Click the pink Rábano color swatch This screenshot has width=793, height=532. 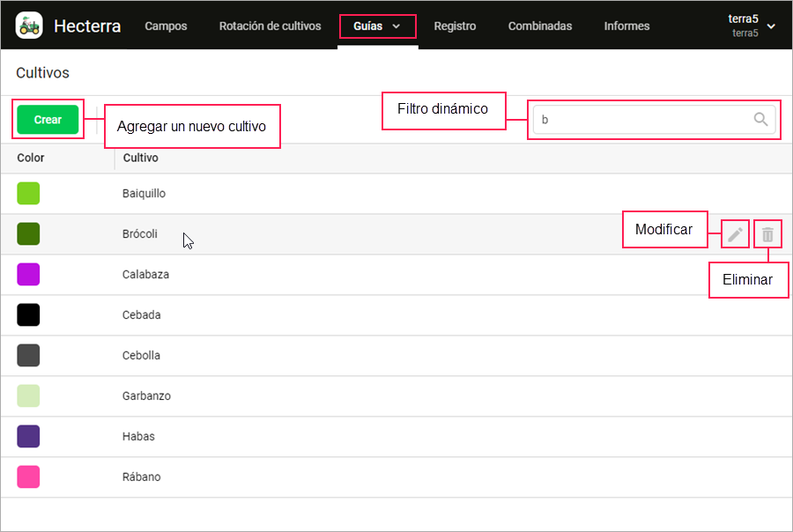pyautogui.click(x=28, y=477)
